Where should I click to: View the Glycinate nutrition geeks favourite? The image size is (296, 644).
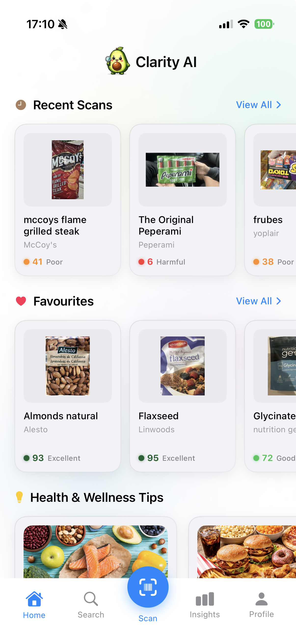272,396
